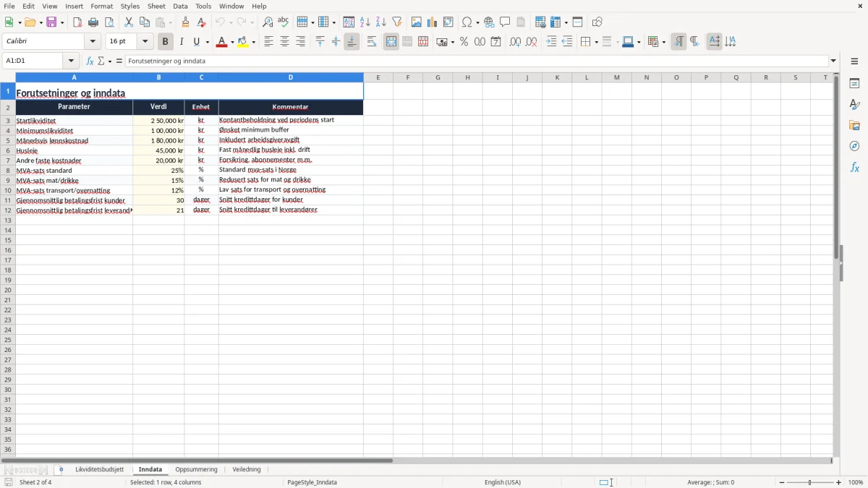The height and width of the screenshot is (488, 868).
Task: Click the Export as PDF icon
Action: coord(77,22)
